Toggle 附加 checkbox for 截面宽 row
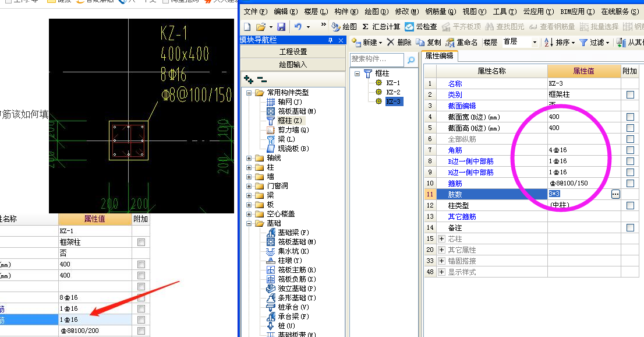 tap(630, 117)
